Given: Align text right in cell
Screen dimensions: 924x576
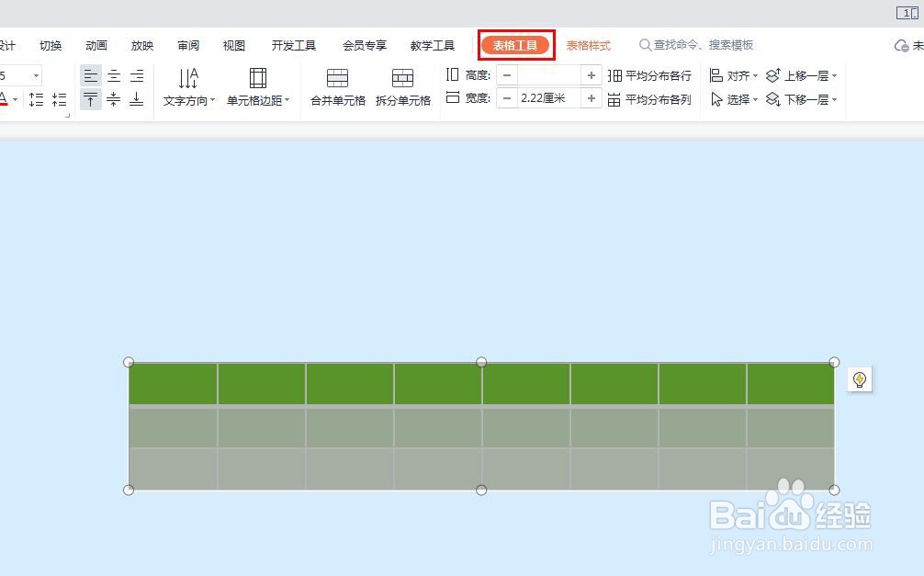Looking at the screenshot, I should [137, 76].
